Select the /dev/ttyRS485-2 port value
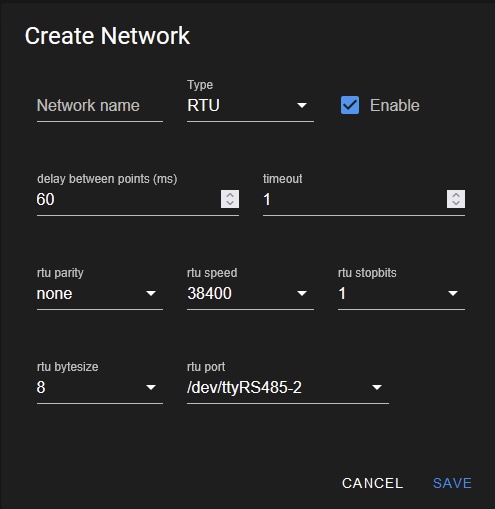Image resolution: width=495 pixels, height=509 pixels. (x=244, y=388)
